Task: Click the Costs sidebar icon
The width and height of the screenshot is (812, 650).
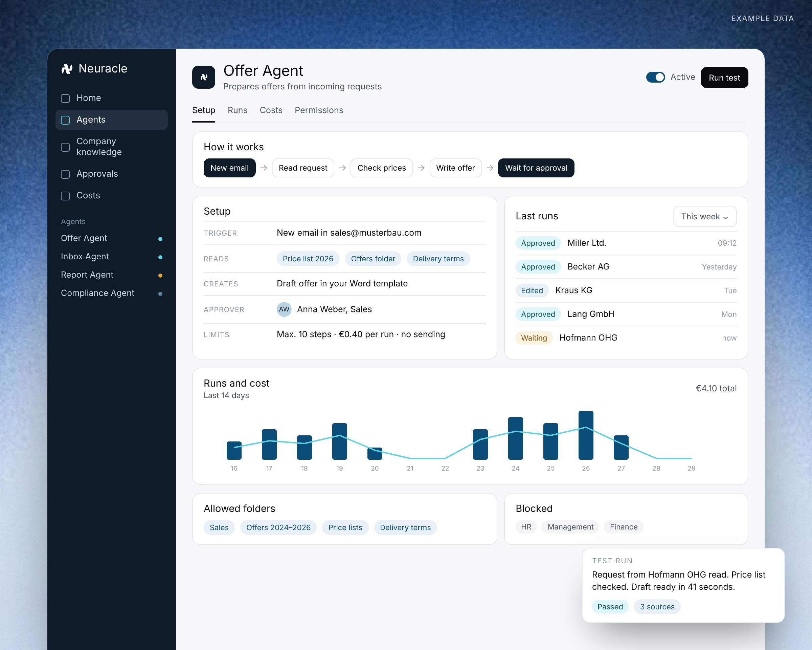Action: pyautogui.click(x=65, y=196)
